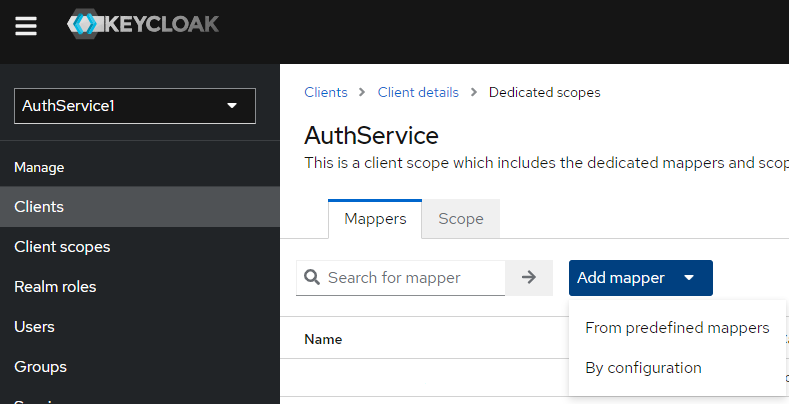Switch to the Mappers tab
This screenshot has width=789, height=404.
[x=375, y=219]
